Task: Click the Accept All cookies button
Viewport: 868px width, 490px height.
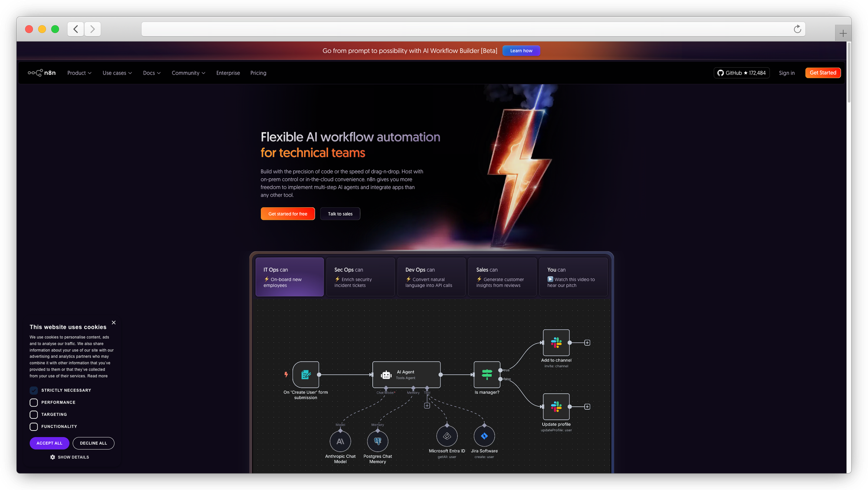Action: [x=49, y=443]
